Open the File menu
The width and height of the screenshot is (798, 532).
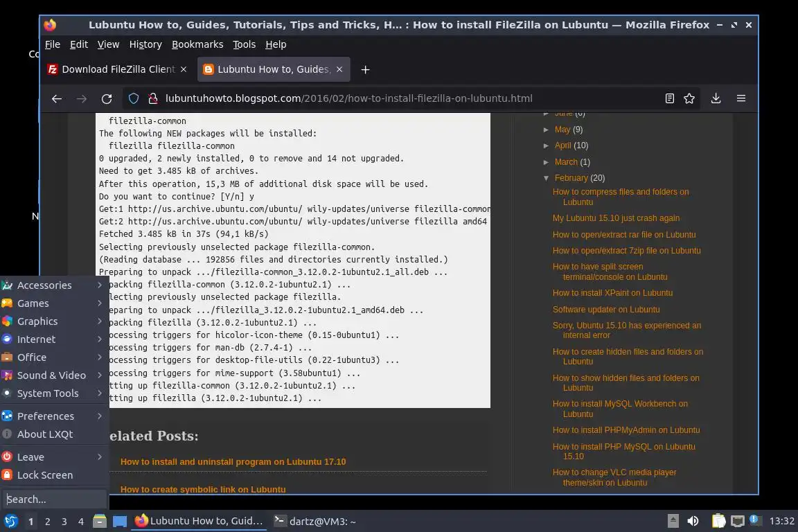(x=53, y=44)
